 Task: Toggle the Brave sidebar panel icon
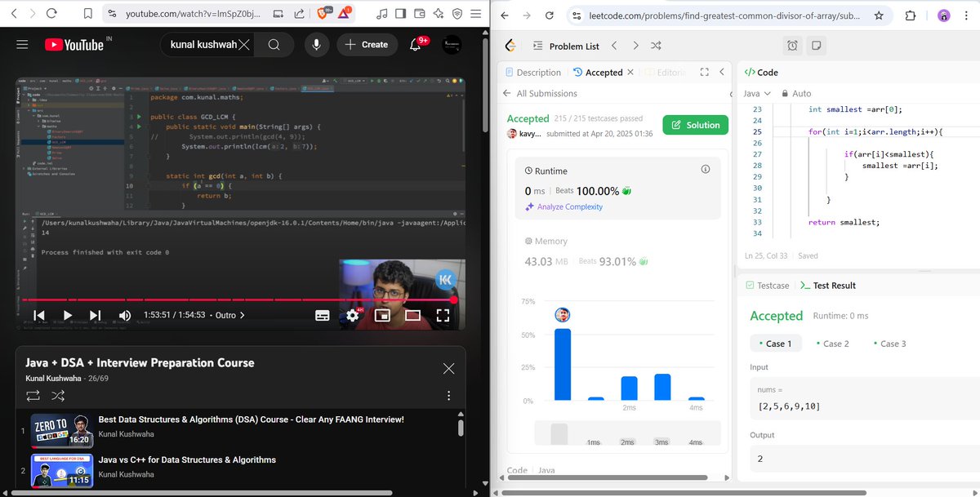tap(400, 14)
